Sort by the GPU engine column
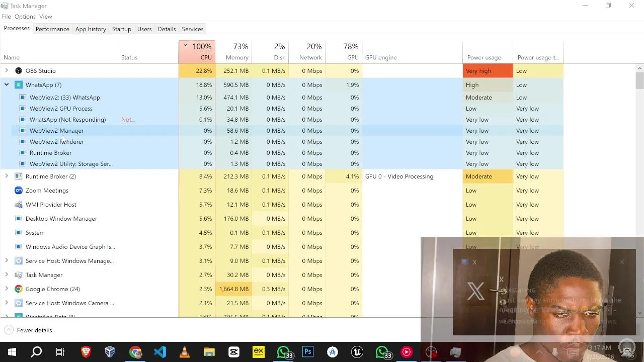Screen dimensions: 644x362 412,52
